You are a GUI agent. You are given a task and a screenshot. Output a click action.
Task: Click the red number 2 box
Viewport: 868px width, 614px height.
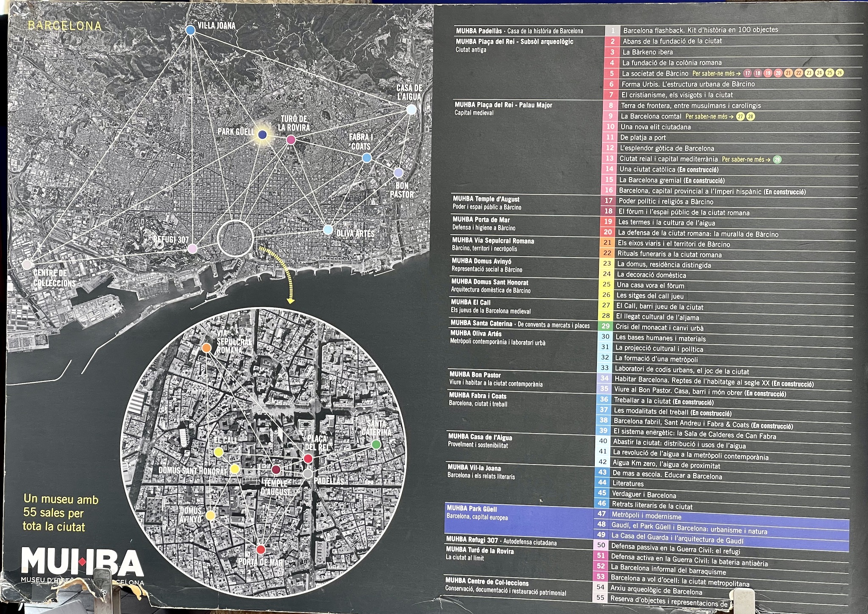point(612,41)
